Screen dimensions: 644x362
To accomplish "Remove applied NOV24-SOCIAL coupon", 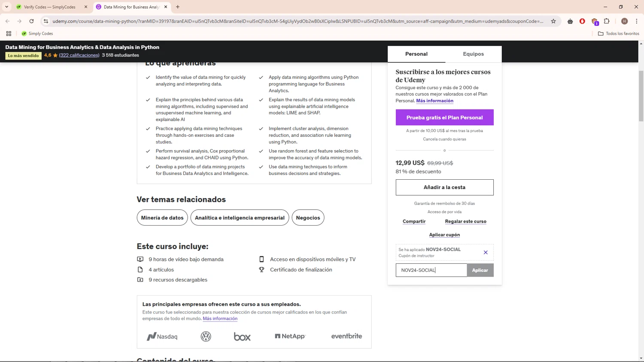I will pos(486,252).
